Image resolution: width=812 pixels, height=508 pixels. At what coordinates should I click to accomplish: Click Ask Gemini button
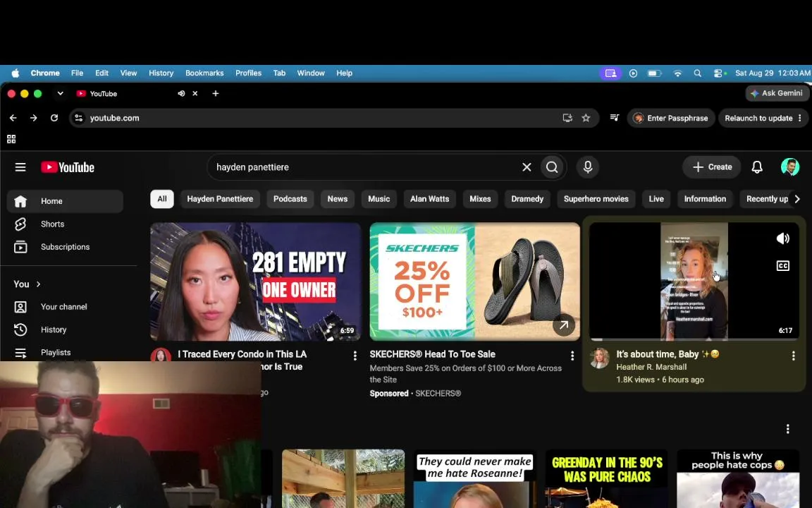pos(776,93)
